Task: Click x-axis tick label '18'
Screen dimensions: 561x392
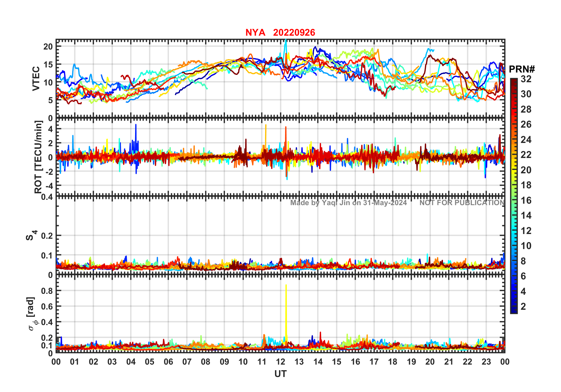Action: pos(393,362)
